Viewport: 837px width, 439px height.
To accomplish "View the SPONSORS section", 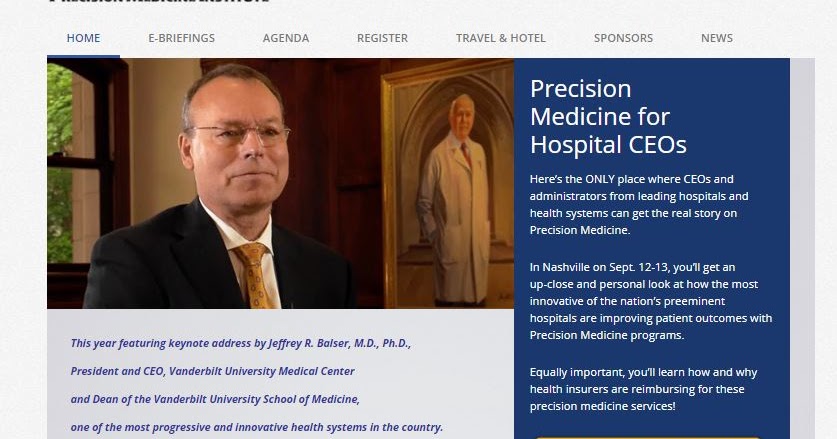I will 623,38.
